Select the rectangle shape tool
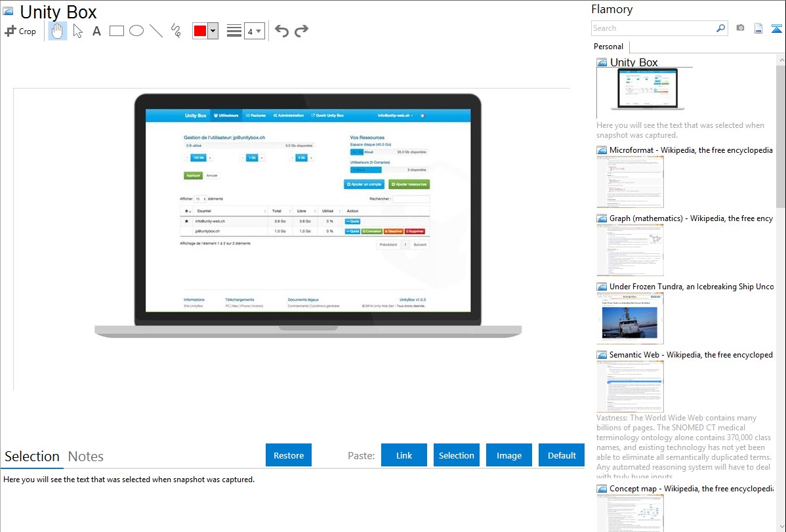 [116, 31]
